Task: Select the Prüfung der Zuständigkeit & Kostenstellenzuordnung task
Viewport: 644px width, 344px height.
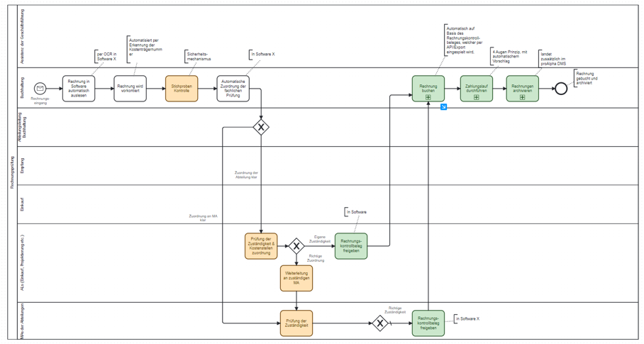Action: tap(261, 246)
